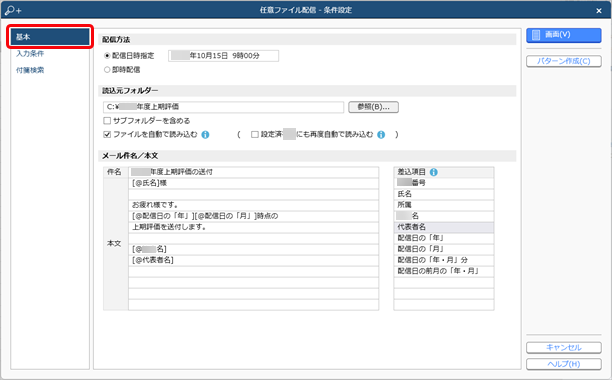Close the 任意ファイル配信 dialog

click(599, 11)
